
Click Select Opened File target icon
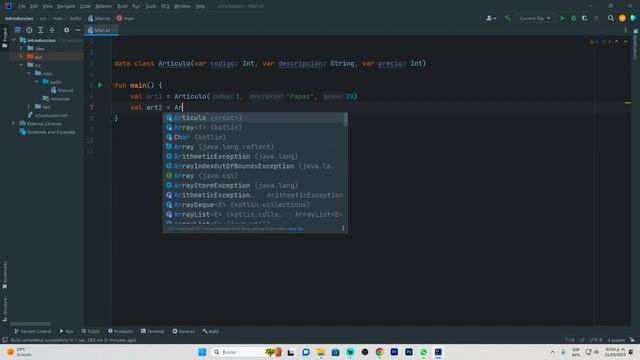point(29,30)
